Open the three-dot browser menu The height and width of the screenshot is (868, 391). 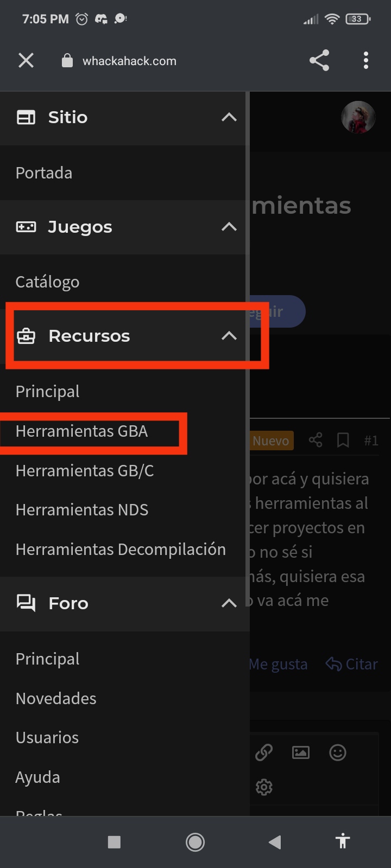(x=366, y=60)
